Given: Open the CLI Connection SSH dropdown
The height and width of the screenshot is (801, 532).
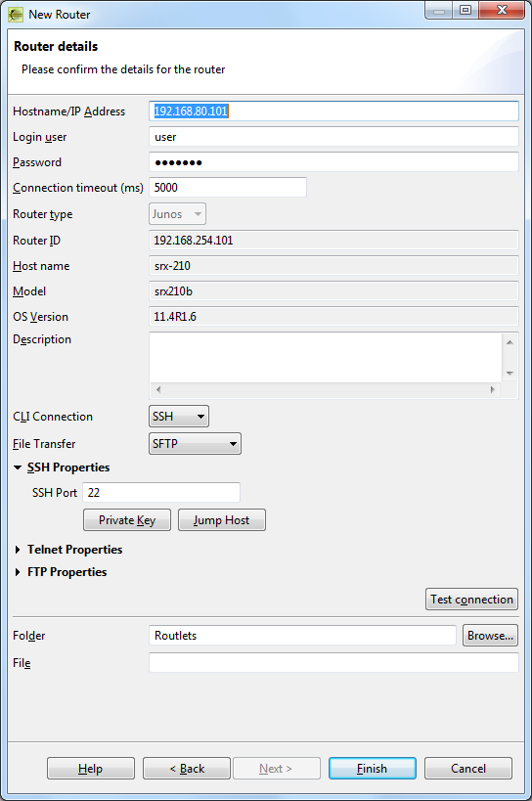Looking at the screenshot, I should point(179,417).
